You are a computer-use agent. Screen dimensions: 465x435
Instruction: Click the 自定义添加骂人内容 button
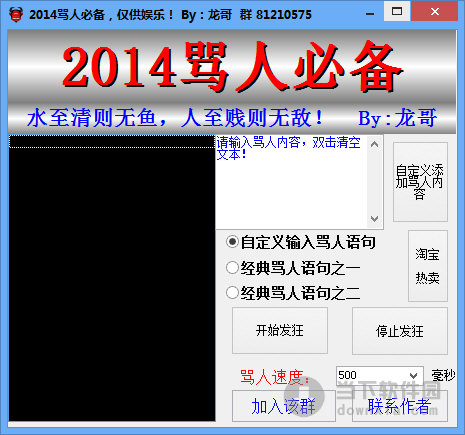420,182
